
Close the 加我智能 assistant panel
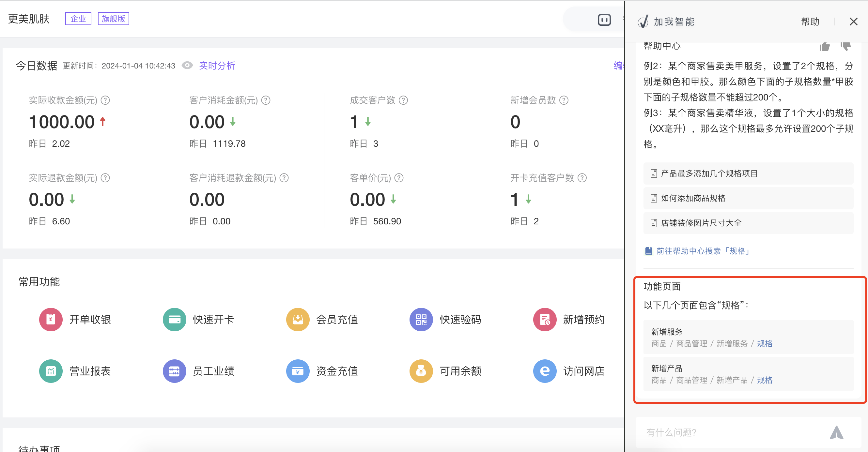coord(853,22)
